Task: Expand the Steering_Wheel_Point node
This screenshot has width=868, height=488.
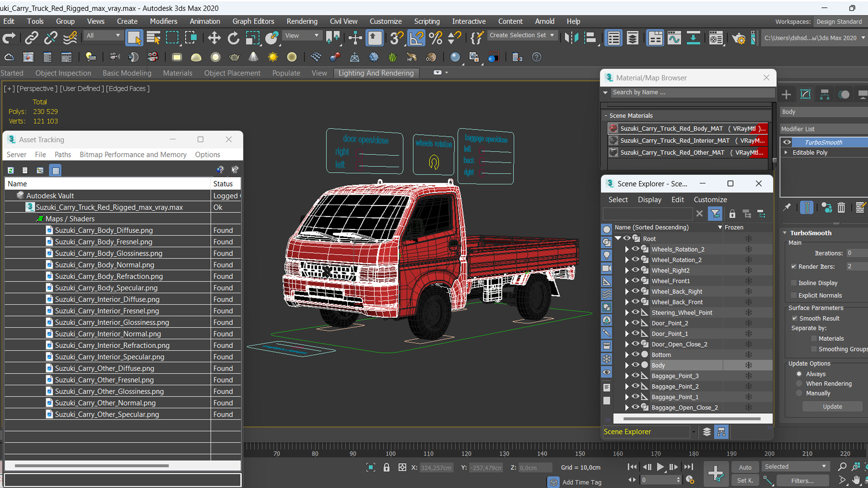Action: (627, 313)
